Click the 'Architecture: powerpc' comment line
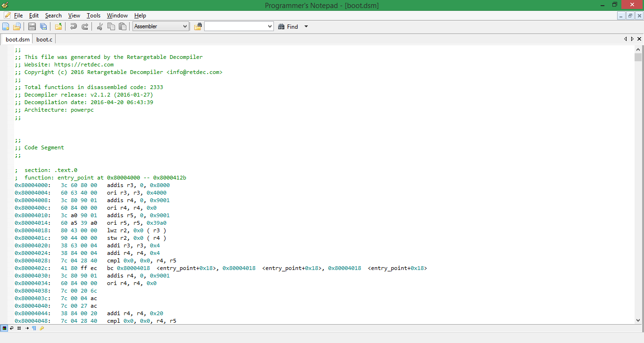Image resolution: width=644 pixels, height=343 pixels. [x=54, y=110]
